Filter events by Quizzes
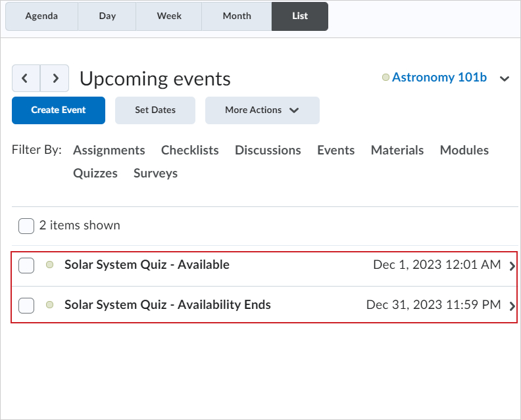Screen dimensions: 521x420 click(95, 174)
